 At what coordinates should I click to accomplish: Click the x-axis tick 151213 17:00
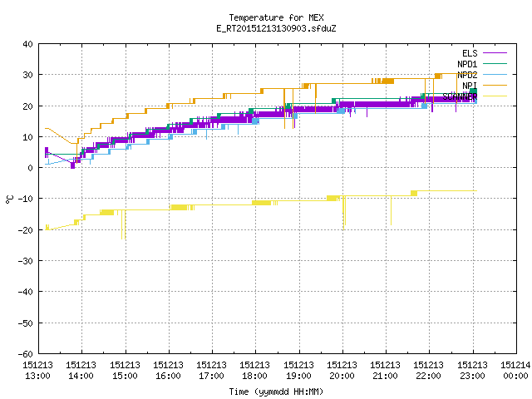[x=212, y=371]
